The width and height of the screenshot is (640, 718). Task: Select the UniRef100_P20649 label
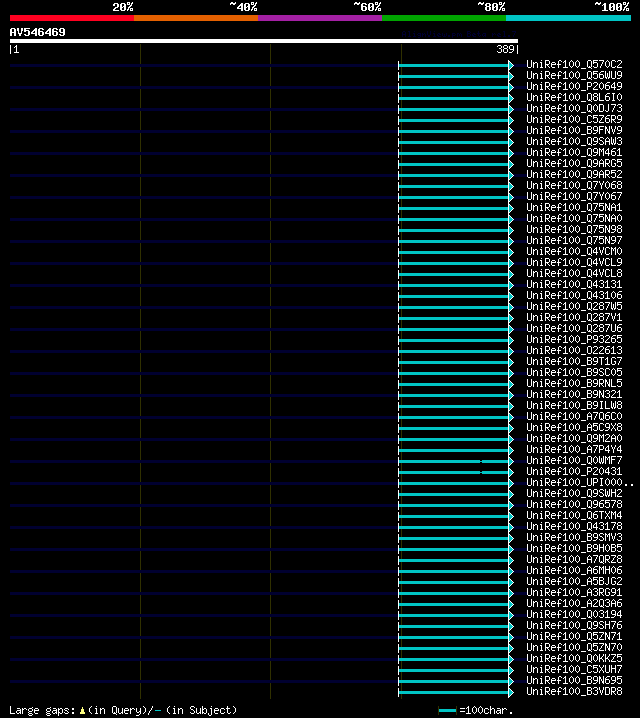coord(574,87)
